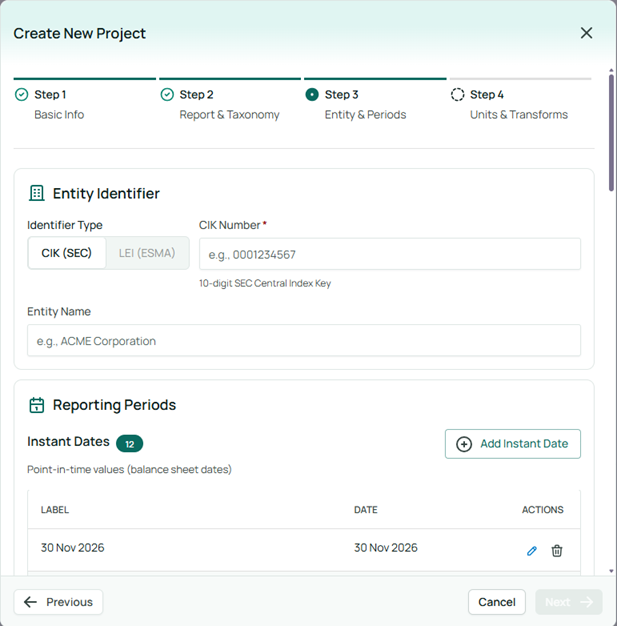
Task: Click the 'Entity Name' label
Action: click(x=59, y=311)
